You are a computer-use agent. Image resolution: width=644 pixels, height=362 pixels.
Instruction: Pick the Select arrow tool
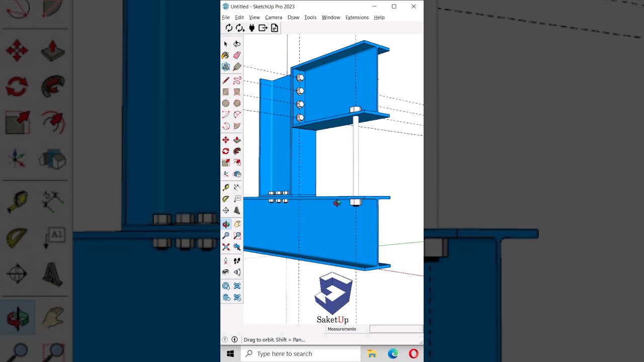(226, 44)
